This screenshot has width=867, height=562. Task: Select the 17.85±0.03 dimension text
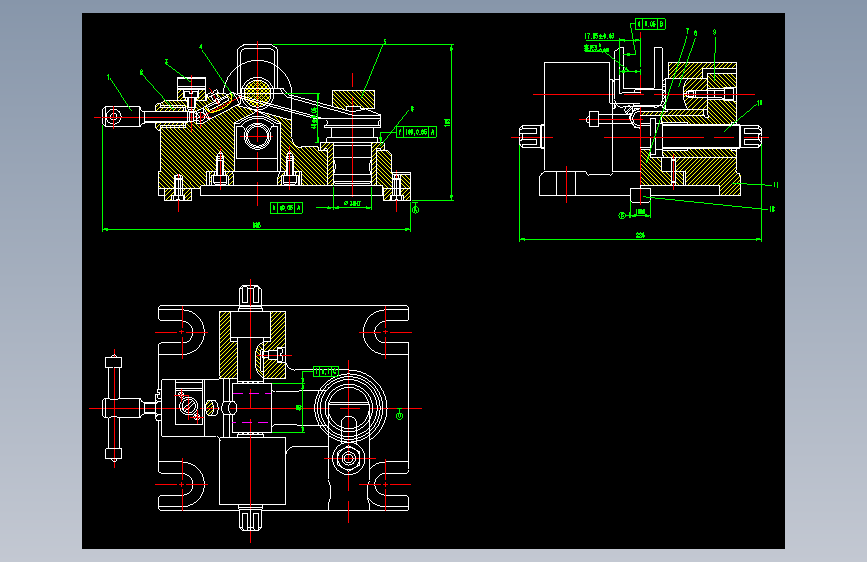tap(599, 36)
